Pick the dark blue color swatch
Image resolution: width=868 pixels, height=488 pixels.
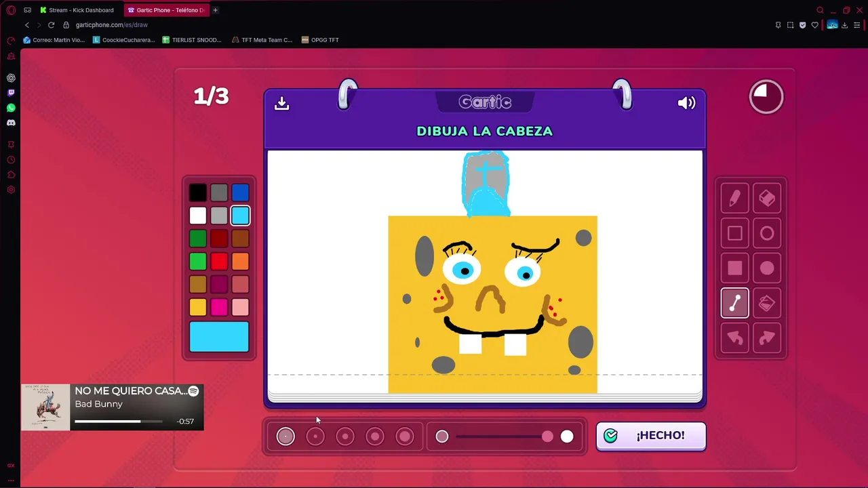240,192
